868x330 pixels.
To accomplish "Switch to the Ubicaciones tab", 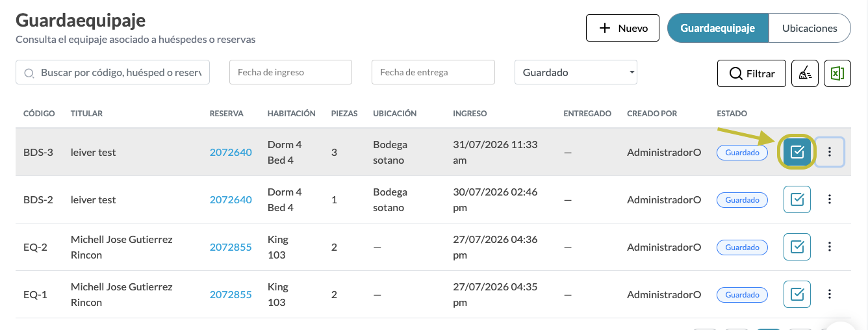I will point(810,28).
